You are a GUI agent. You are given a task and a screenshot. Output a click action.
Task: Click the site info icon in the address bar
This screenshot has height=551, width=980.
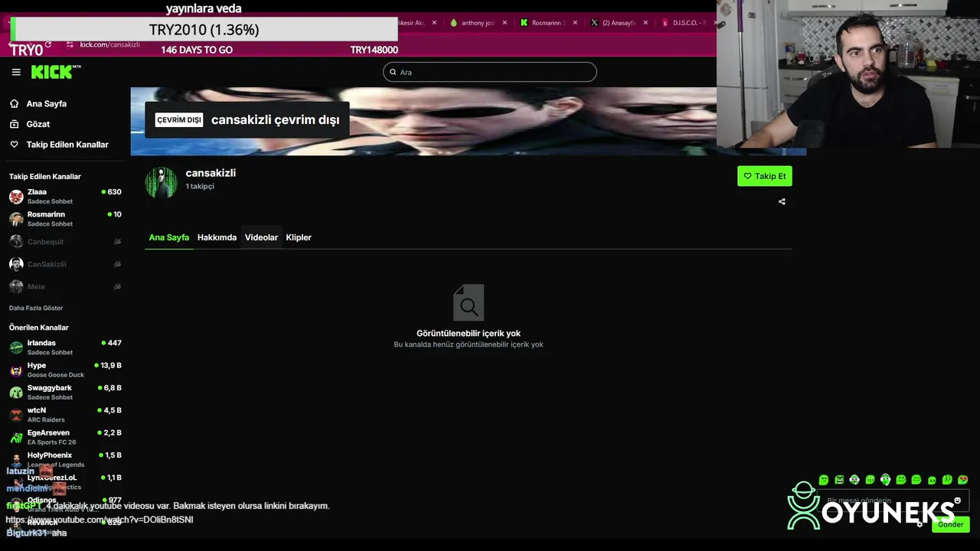point(70,44)
